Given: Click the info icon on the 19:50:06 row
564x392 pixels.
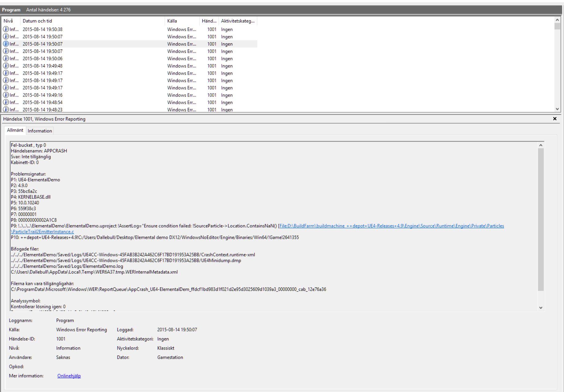Looking at the screenshot, I should 6,58.
